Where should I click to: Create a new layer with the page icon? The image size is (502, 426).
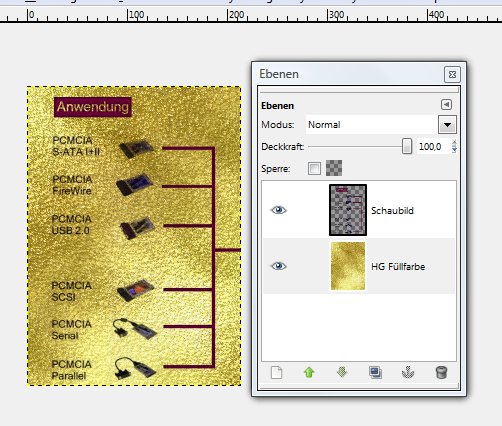[x=276, y=372]
